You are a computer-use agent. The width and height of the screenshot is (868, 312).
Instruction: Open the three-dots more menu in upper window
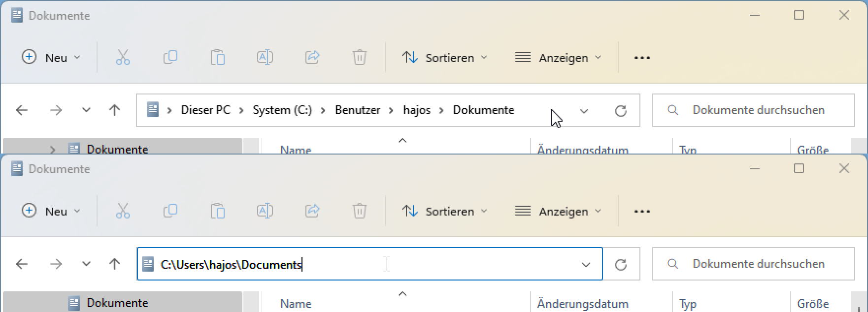pyautogui.click(x=642, y=58)
